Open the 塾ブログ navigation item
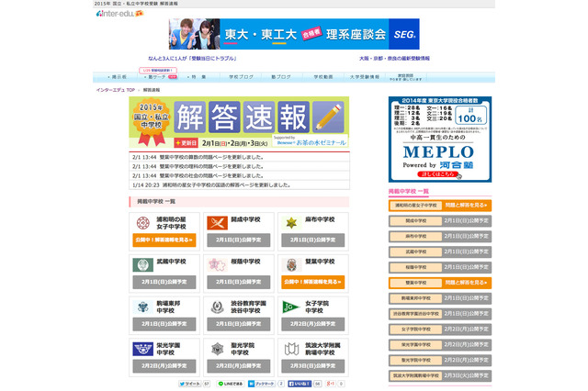The height and width of the screenshot is (391, 588). pyautogui.click(x=281, y=77)
